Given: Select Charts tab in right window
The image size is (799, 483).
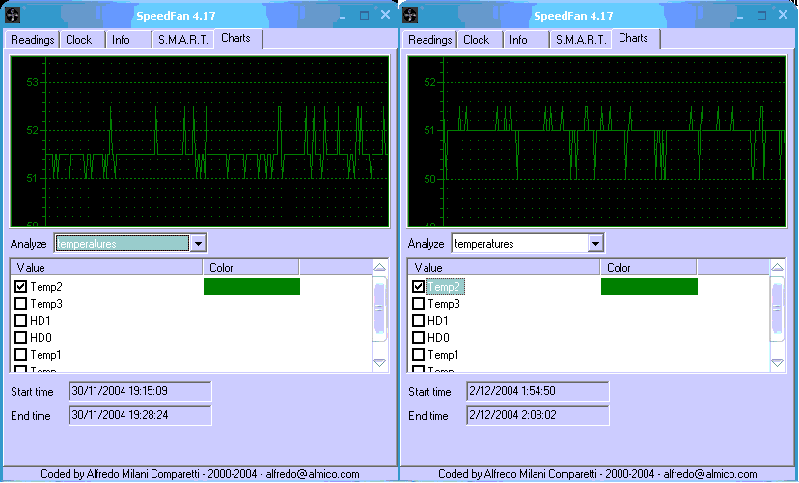Looking at the screenshot, I should click(x=635, y=38).
